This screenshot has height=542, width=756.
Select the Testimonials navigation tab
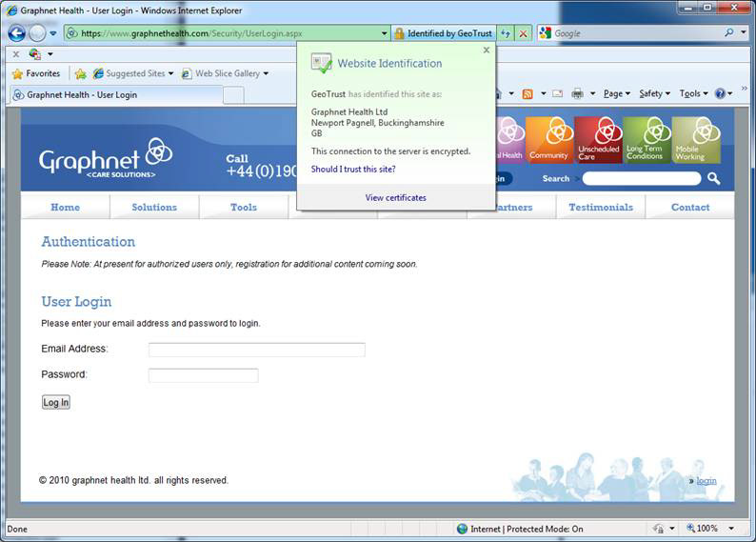pyautogui.click(x=601, y=207)
